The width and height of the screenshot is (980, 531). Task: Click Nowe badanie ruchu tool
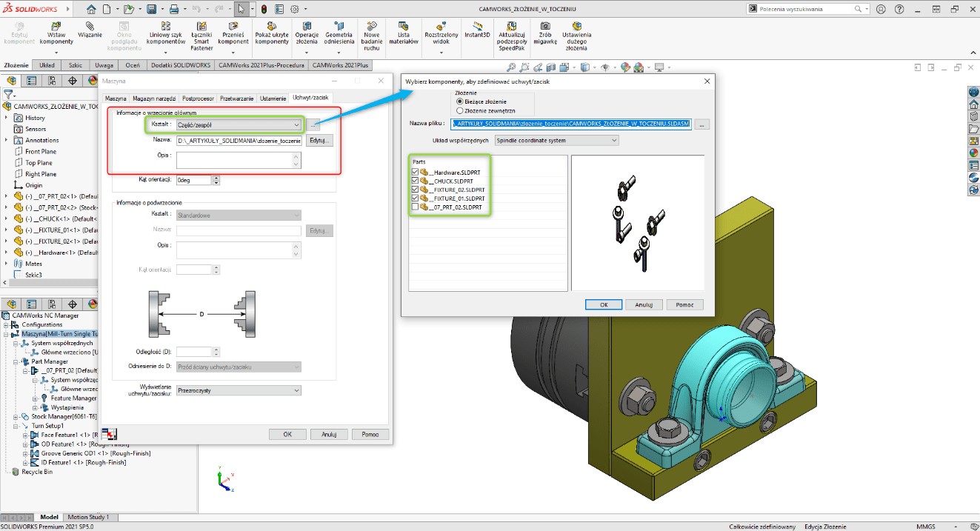(372, 35)
